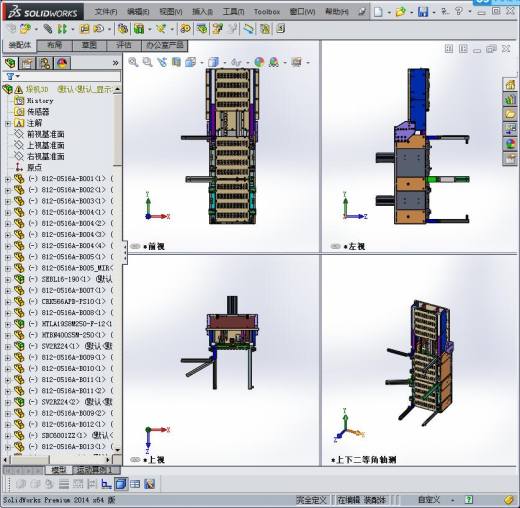
Task: Expand component 812-0516A-B001<1>
Action: tap(8, 179)
